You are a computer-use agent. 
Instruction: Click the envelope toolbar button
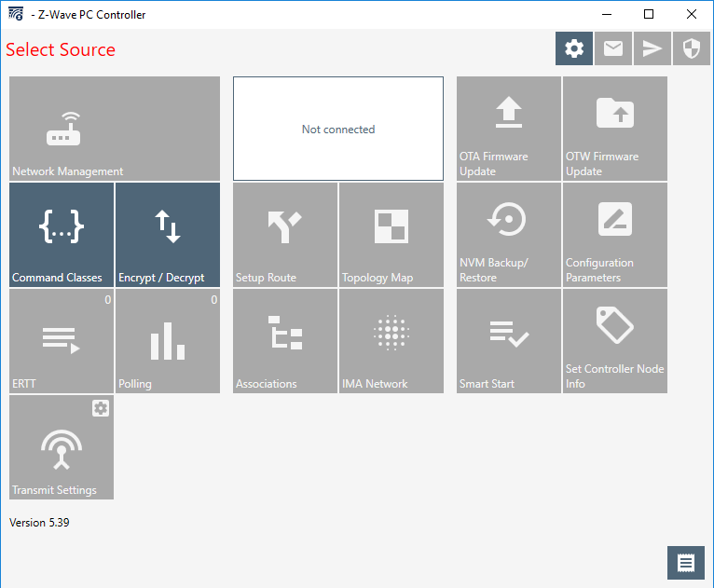[613, 48]
